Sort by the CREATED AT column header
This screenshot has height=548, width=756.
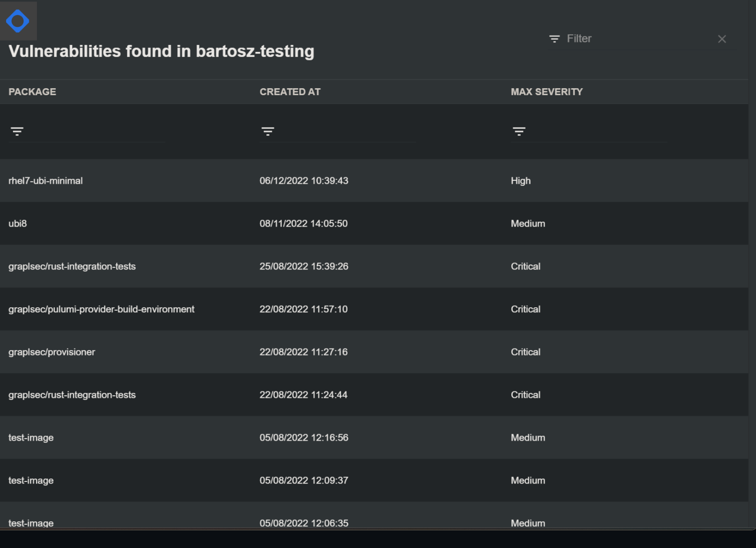pos(290,92)
